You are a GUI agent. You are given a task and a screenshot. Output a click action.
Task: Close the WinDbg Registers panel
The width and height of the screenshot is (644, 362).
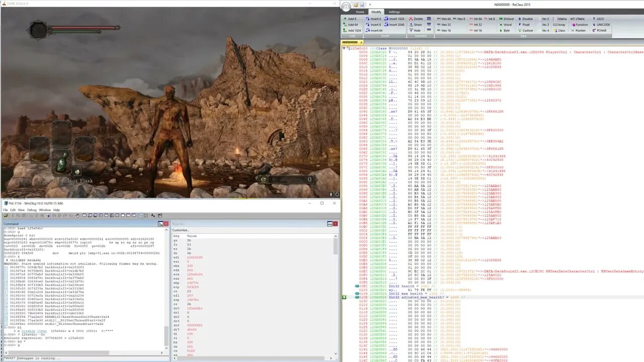click(x=336, y=224)
